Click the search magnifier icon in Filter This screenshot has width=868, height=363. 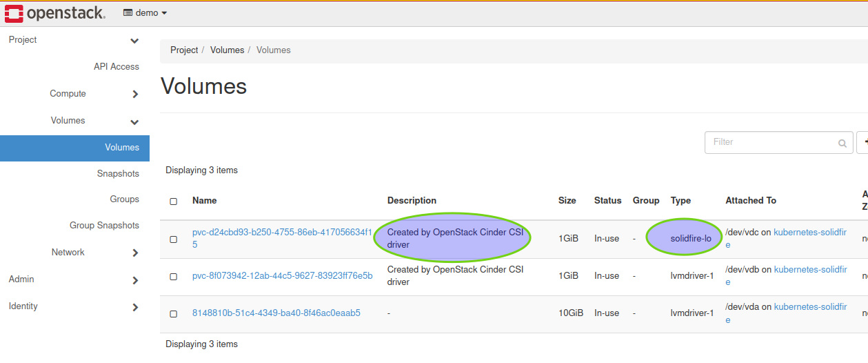[x=842, y=143]
